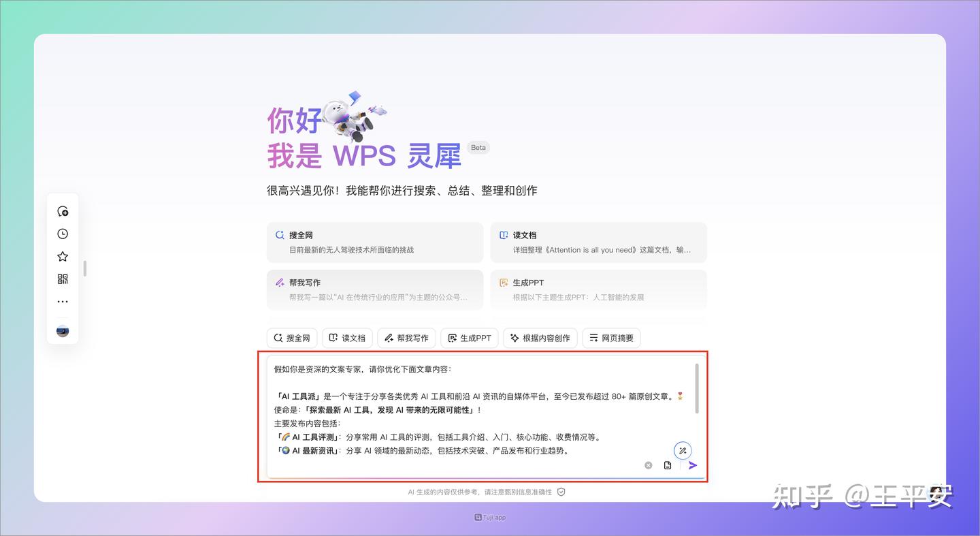Clear the input with the X icon

point(648,465)
